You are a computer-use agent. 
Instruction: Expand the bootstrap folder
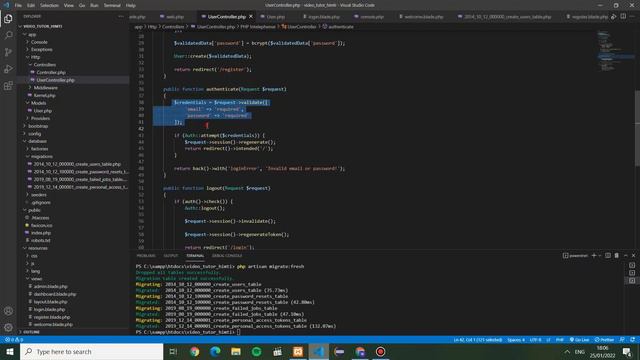(x=38, y=126)
